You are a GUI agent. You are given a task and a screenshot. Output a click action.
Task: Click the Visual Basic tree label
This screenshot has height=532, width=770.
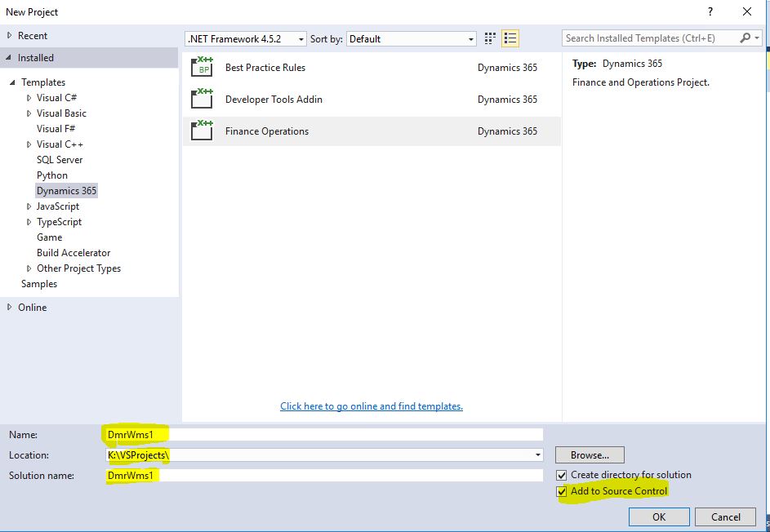click(x=61, y=113)
